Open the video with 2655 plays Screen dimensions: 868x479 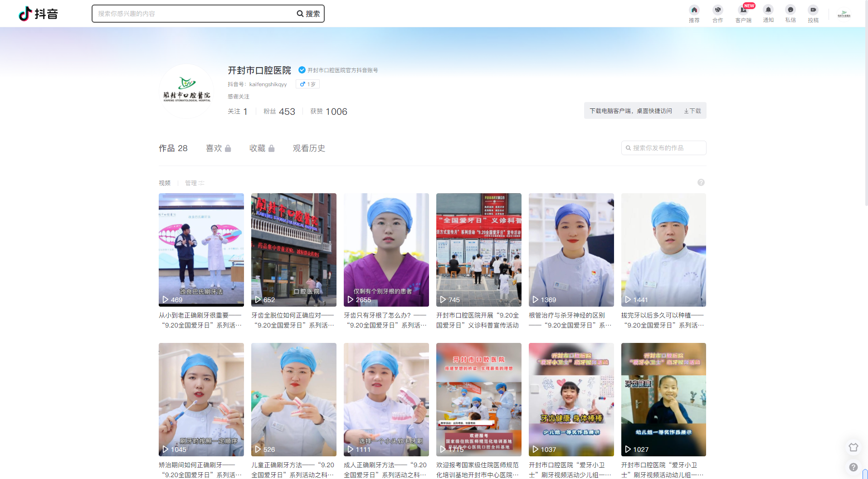[x=386, y=249]
